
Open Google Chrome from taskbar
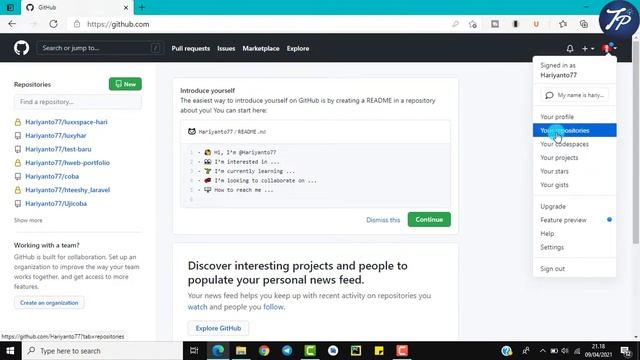pos(264,351)
